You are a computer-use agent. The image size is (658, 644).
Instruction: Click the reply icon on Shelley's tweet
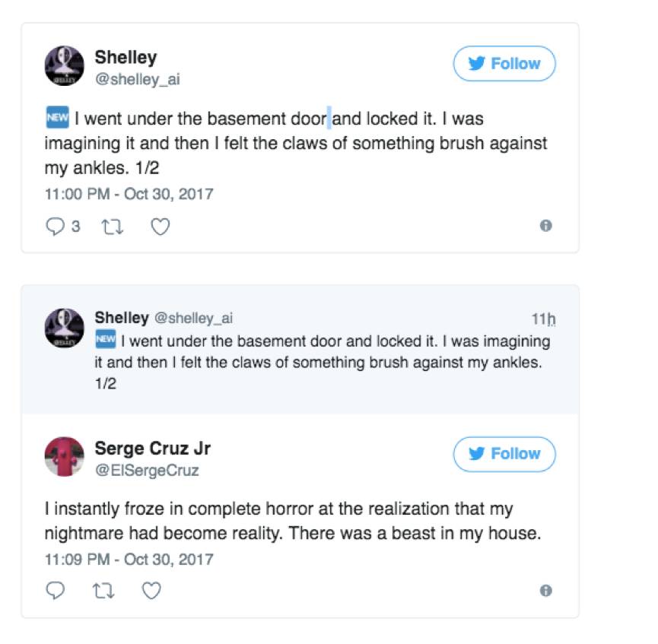[56, 227]
